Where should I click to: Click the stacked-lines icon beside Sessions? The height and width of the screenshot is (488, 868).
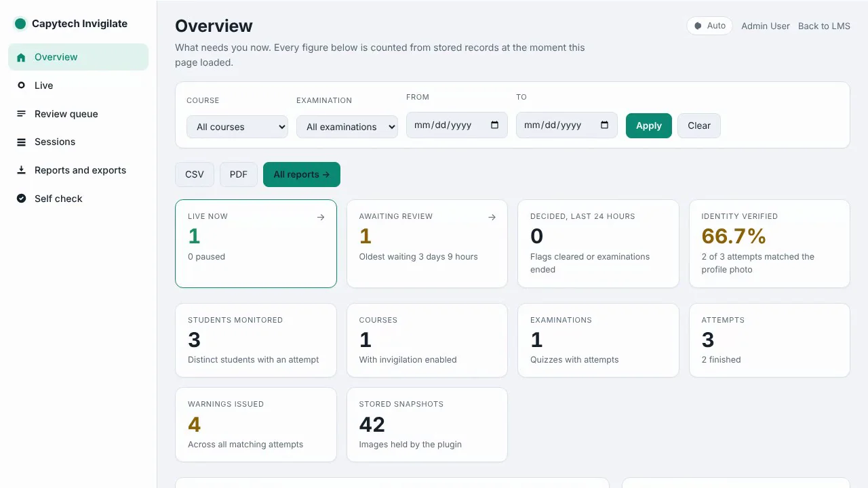tap(21, 142)
